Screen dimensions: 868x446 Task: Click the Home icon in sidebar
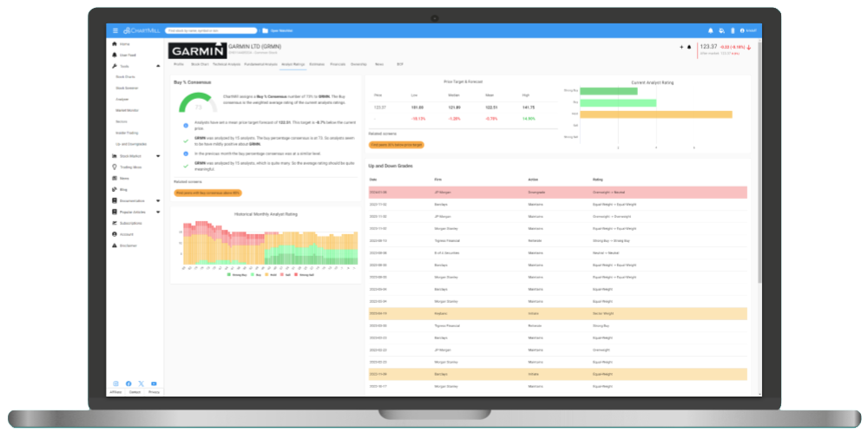pyautogui.click(x=115, y=43)
